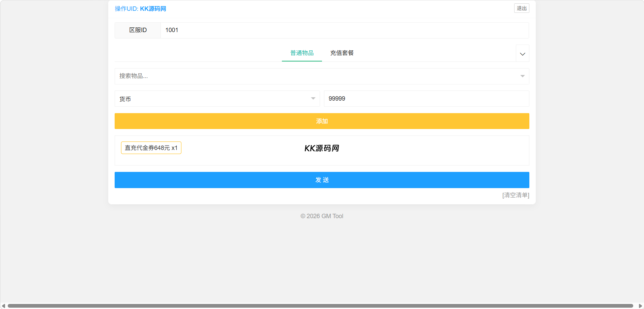The image size is (644, 309).
Task: Click the arrow icon on 货币 selector
Action: pyautogui.click(x=313, y=99)
